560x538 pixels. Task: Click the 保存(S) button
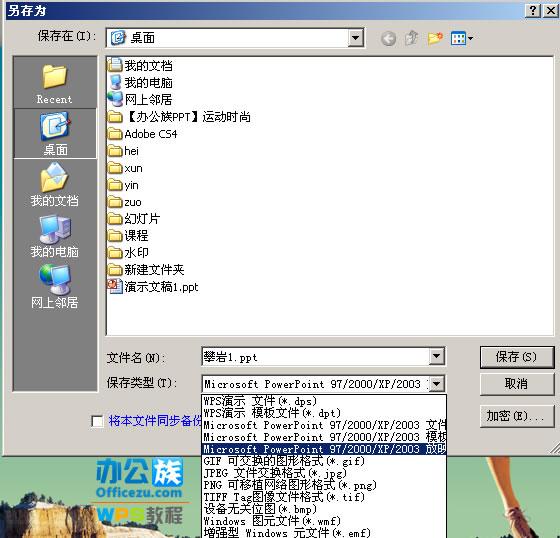(517, 357)
